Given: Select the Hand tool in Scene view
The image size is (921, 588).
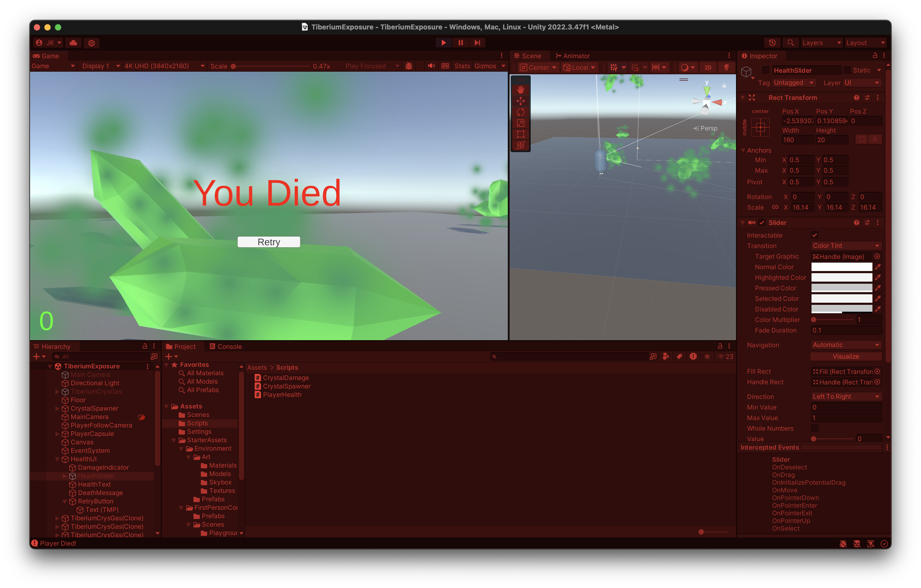Looking at the screenshot, I should (x=521, y=89).
